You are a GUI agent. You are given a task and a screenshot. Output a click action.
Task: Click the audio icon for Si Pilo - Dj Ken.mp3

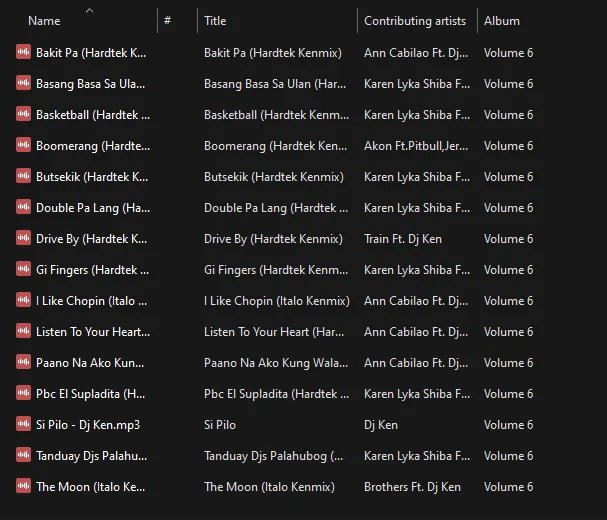24,424
